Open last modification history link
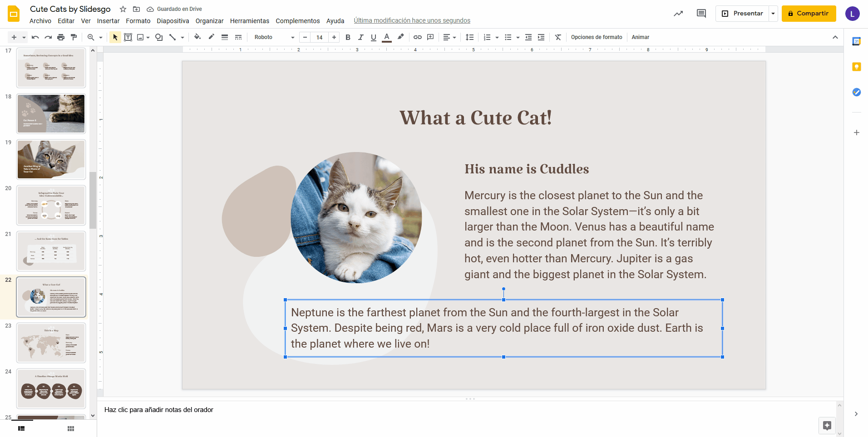 [x=412, y=20]
